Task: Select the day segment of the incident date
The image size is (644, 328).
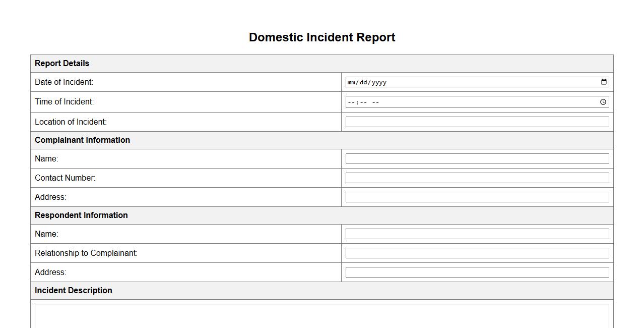Action: tap(364, 83)
